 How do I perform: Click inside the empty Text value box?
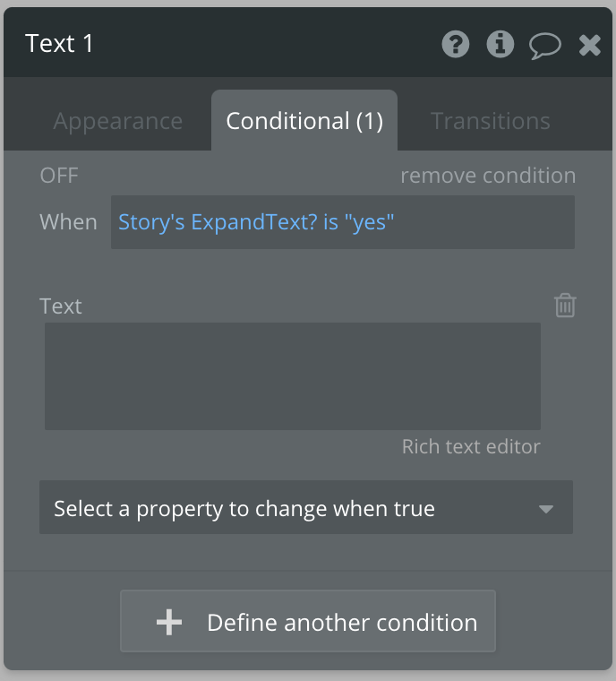point(293,376)
